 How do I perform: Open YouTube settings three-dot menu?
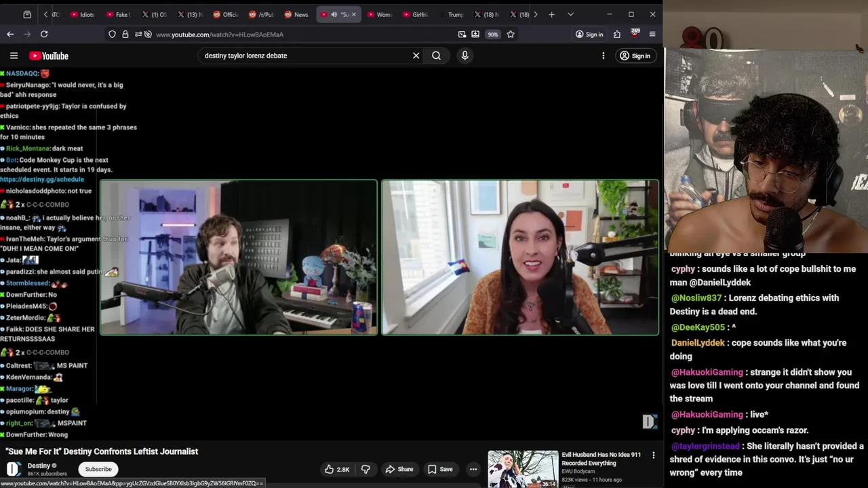point(603,56)
